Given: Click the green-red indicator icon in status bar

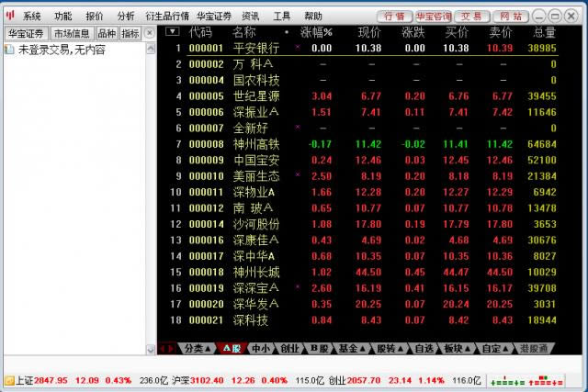Looking at the screenshot, I should (526, 381).
